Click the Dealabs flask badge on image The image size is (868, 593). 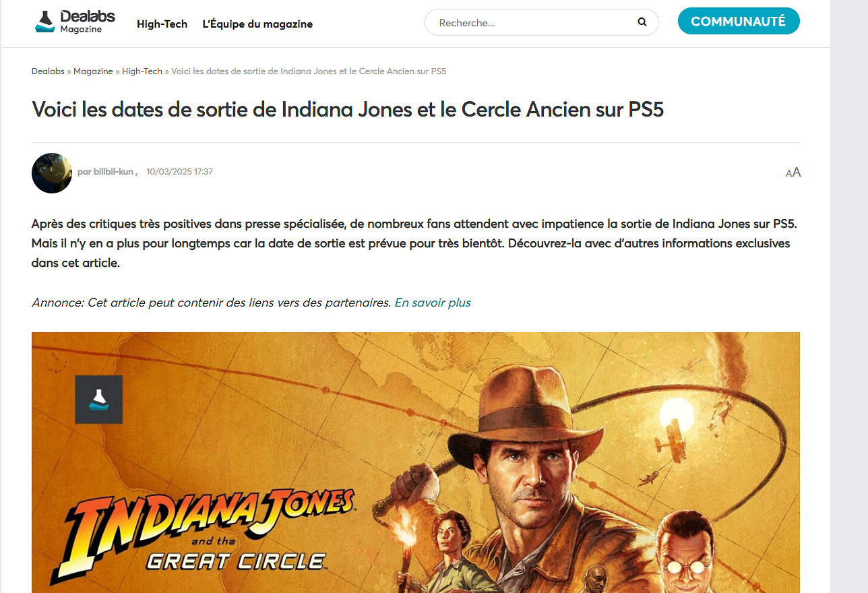[x=99, y=400]
